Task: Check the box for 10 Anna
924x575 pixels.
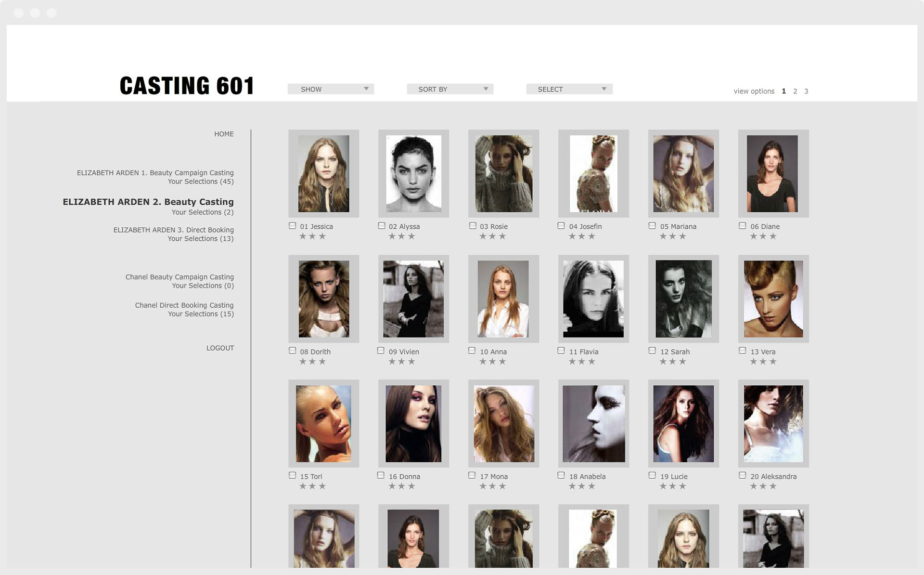Action: click(472, 351)
